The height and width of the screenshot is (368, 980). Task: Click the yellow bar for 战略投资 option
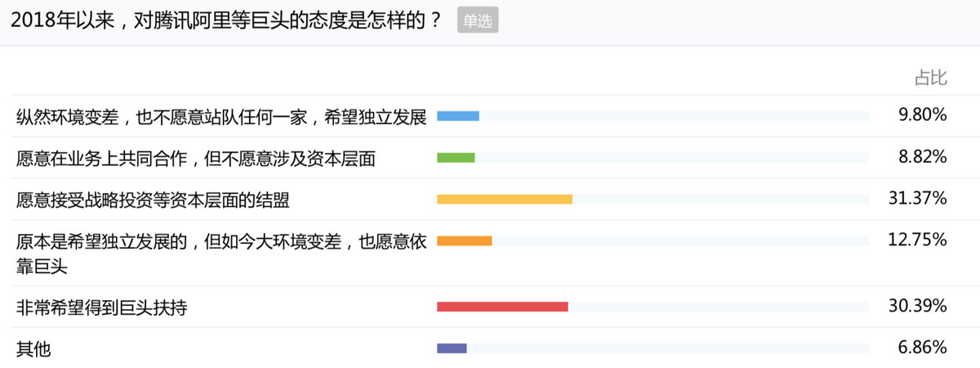tap(505, 199)
